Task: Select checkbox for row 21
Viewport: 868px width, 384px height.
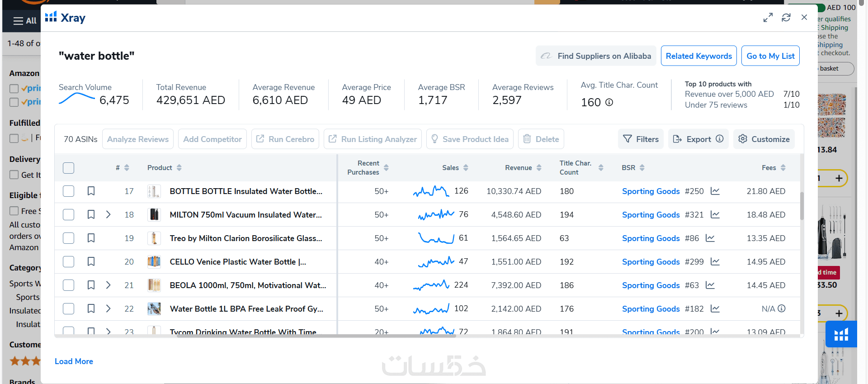Action: pos(69,285)
